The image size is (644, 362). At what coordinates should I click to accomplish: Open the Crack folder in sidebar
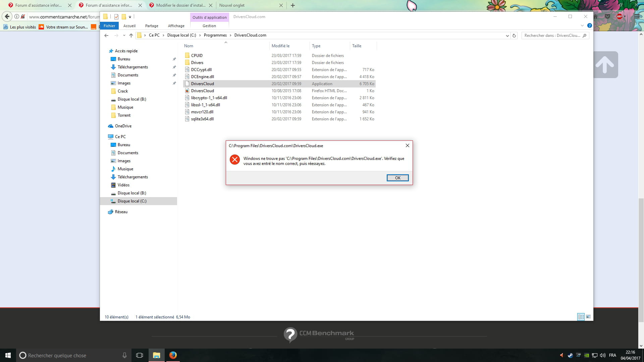click(x=123, y=91)
